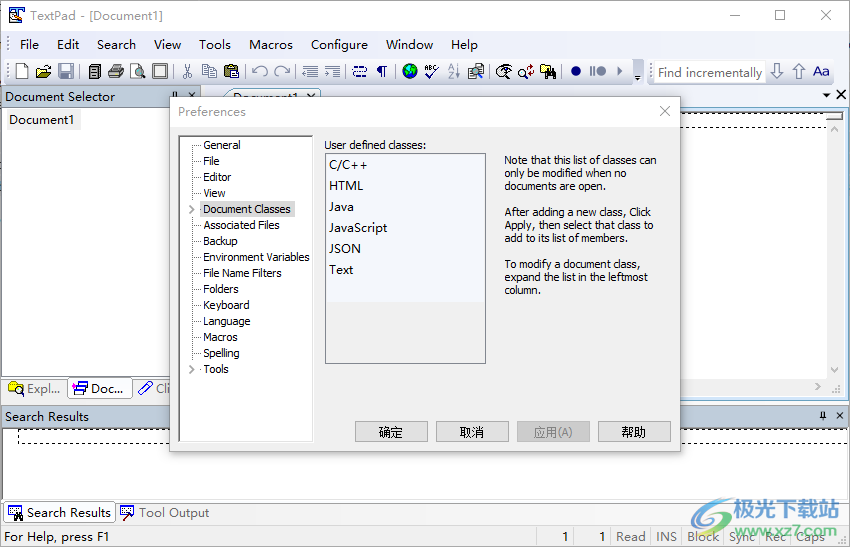Viewport: 850px width, 547px height.
Task: Select C/C++ in user defined classes
Action: coord(405,165)
